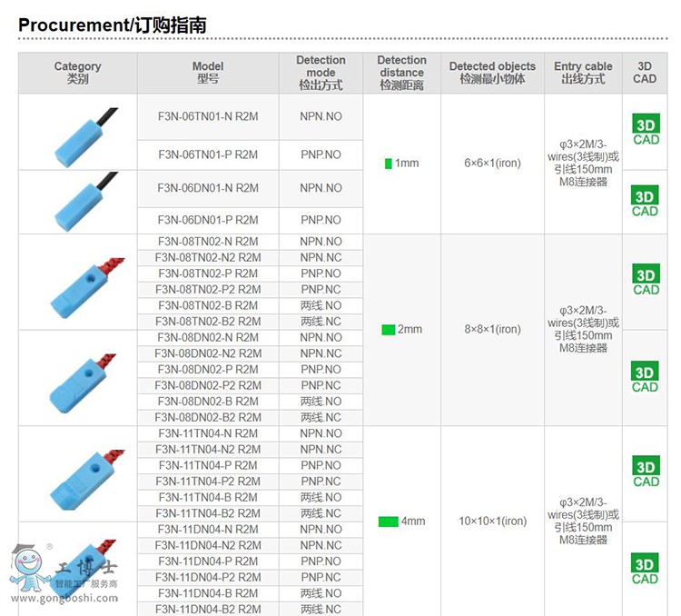The height and width of the screenshot is (616, 681).
Task: Download 3D CAD for the F3N-08DN02 group
Action: click(646, 378)
